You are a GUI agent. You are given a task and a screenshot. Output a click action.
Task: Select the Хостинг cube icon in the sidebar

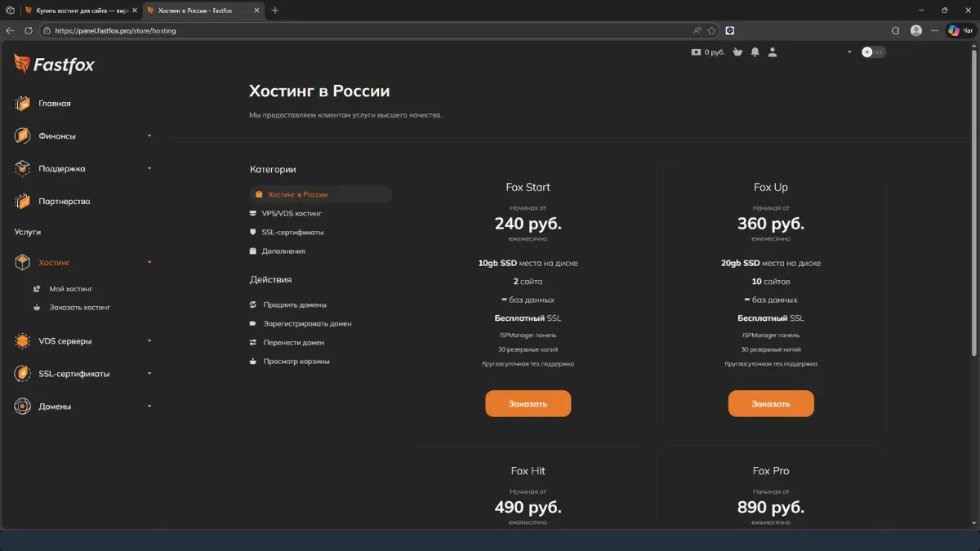(x=20, y=262)
